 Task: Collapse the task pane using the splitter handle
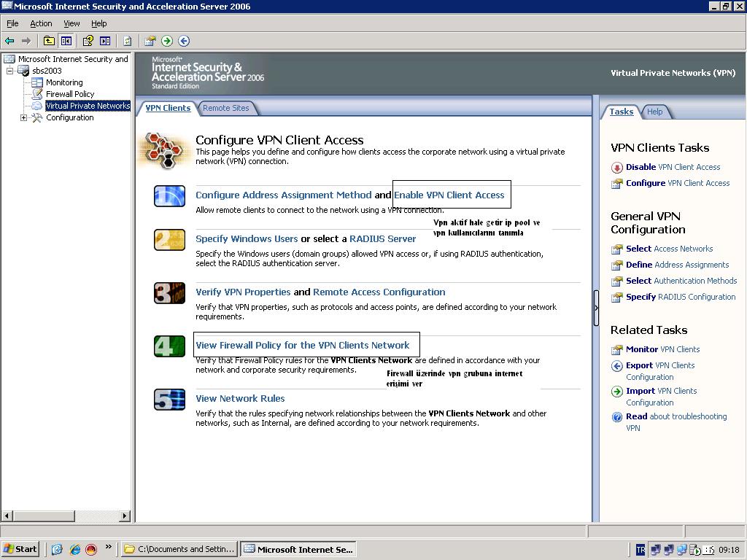click(596, 308)
